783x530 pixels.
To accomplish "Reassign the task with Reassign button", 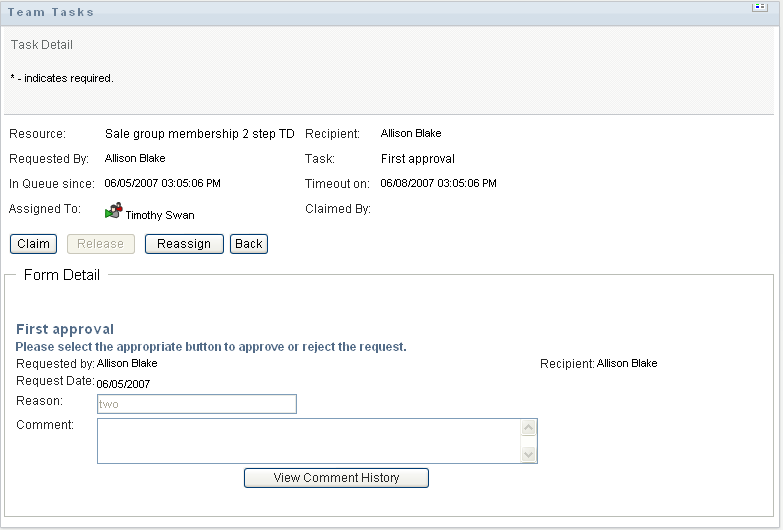I will tap(184, 244).
